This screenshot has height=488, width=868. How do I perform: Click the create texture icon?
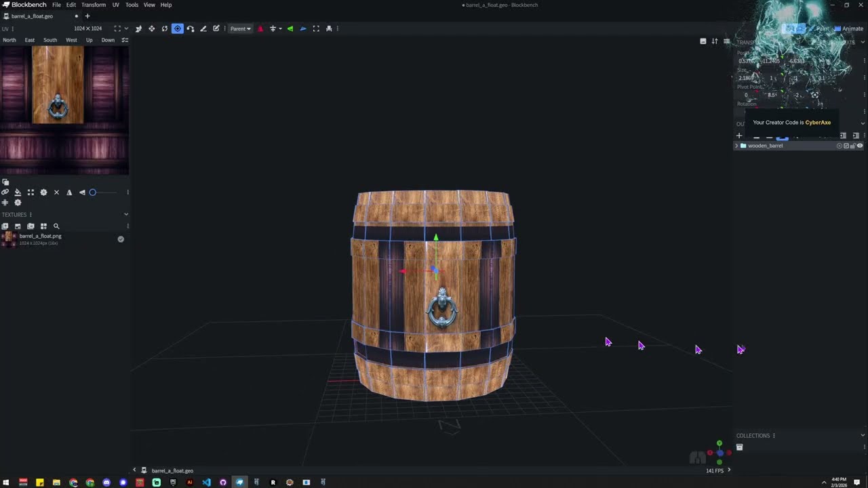(18, 226)
